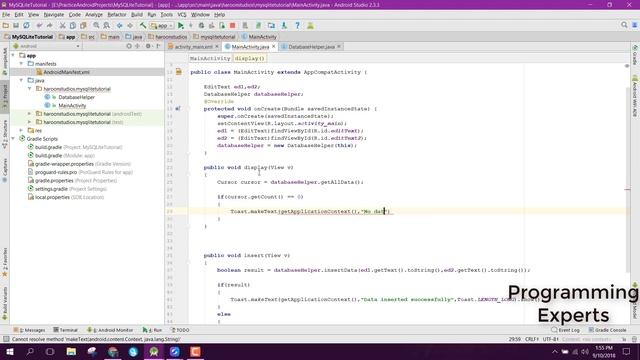Open the Refactor menu

click(x=117, y=15)
